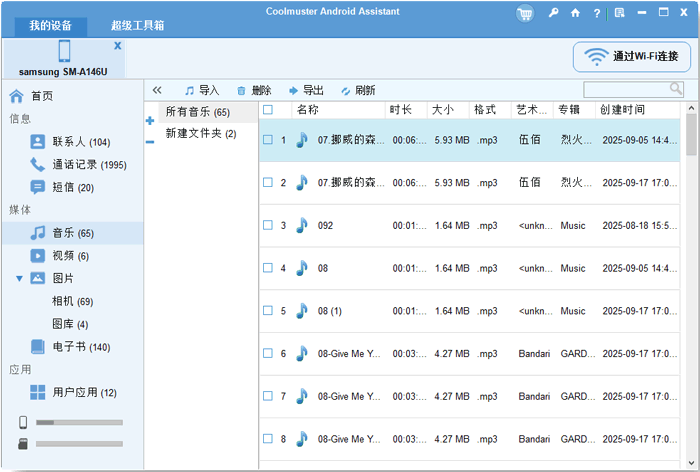Check the select-all checkbox in header
This screenshot has width=700, height=472.
tap(268, 109)
